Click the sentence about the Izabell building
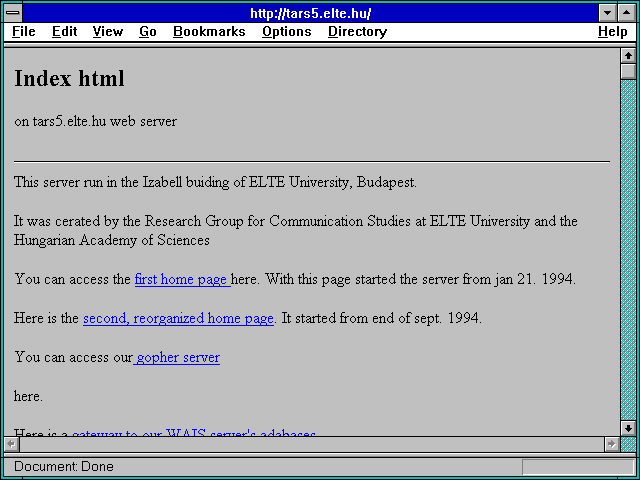 click(x=215, y=182)
